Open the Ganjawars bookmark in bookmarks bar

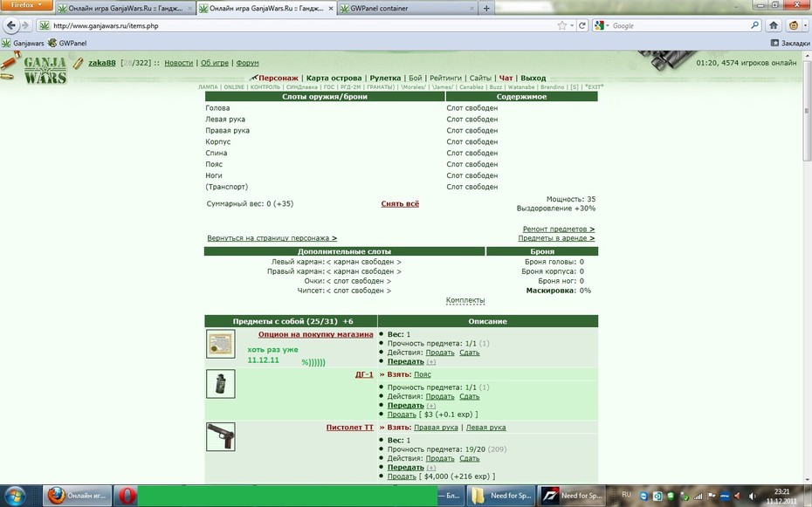click(23, 43)
